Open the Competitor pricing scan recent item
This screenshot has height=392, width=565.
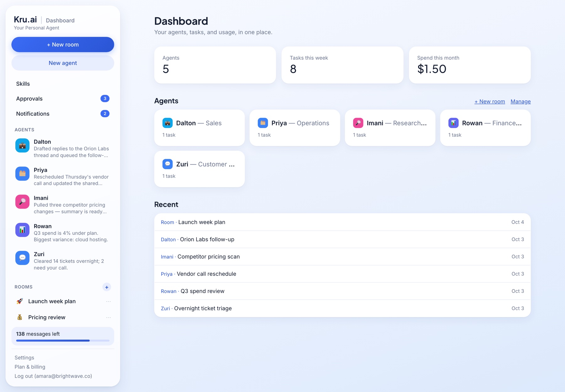(x=342, y=257)
